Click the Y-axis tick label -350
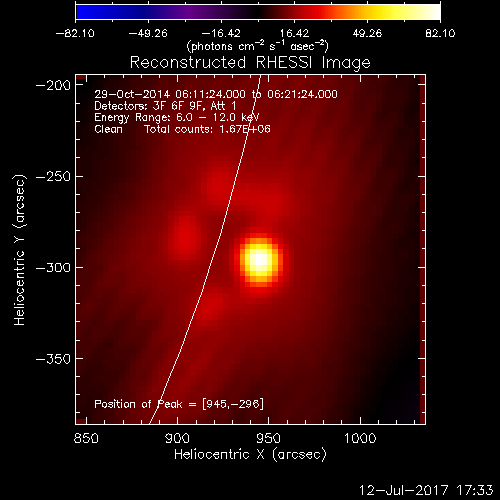The width and height of the screenshot is (500, 500). point(53,359)
